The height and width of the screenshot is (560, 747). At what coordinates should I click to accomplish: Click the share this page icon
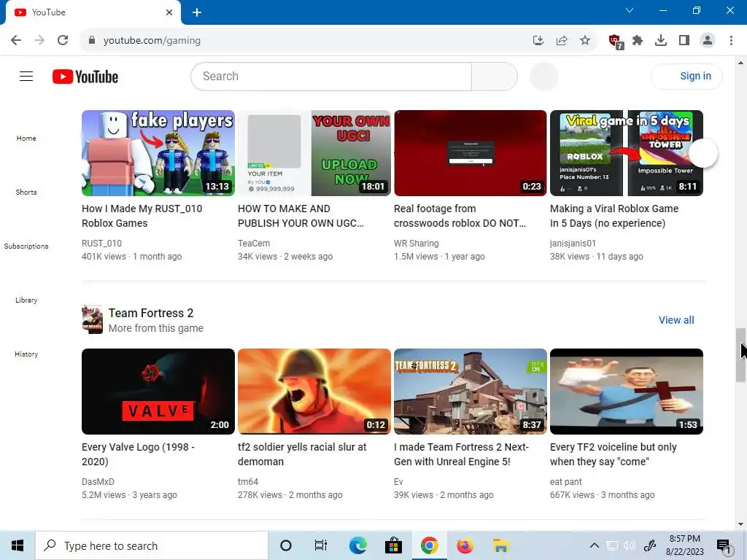562,41
